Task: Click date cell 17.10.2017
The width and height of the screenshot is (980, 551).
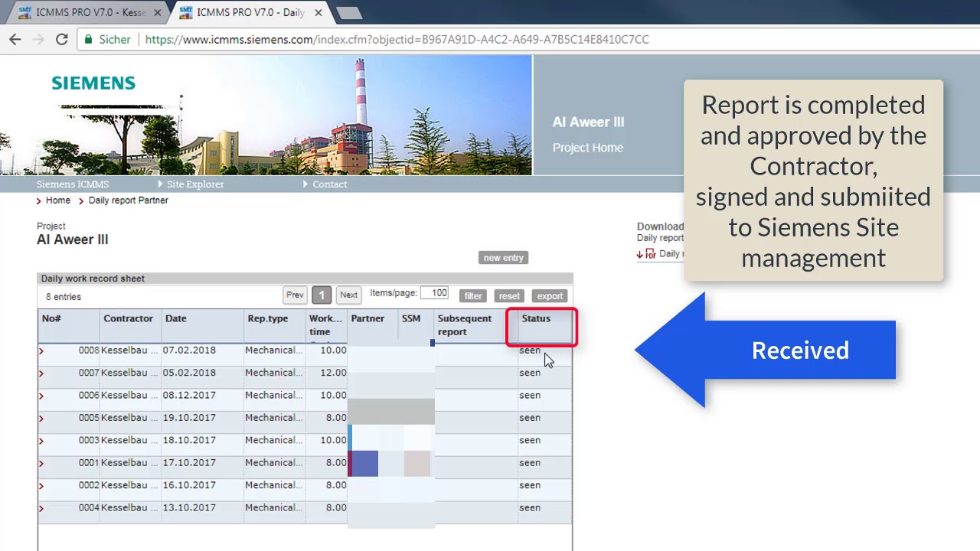Action: click(189, 463)
